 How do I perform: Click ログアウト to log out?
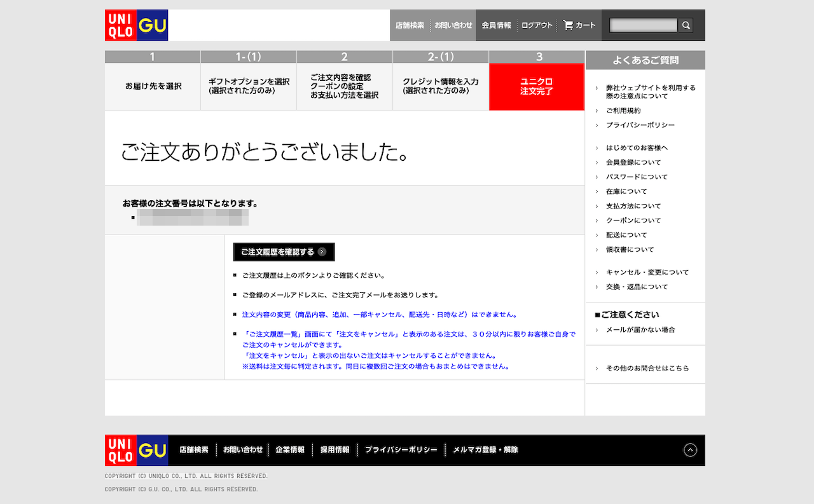tap(537, 25)
